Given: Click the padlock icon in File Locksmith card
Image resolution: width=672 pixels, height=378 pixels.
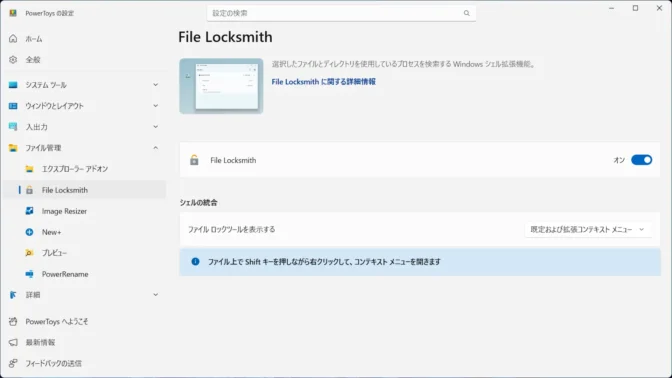Looking at the screenshot, I should pyautogui.click(x=194, y=160).
